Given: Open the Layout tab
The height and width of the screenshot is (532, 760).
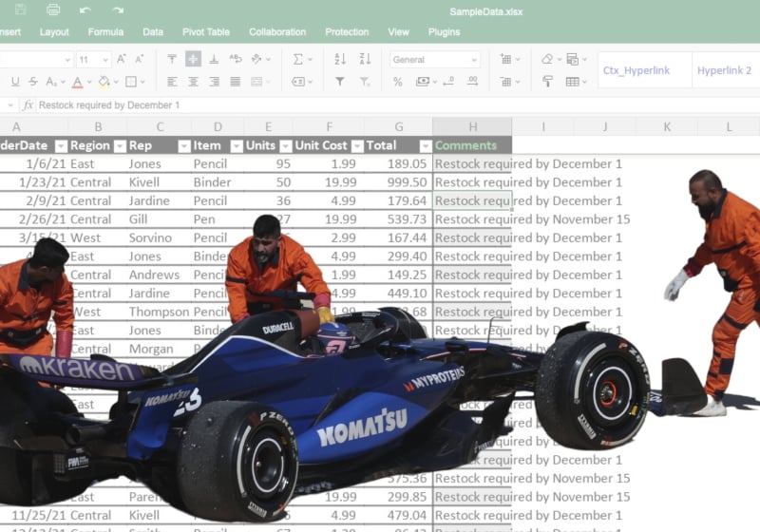Looking at the screenshot, I should (54, 32).
